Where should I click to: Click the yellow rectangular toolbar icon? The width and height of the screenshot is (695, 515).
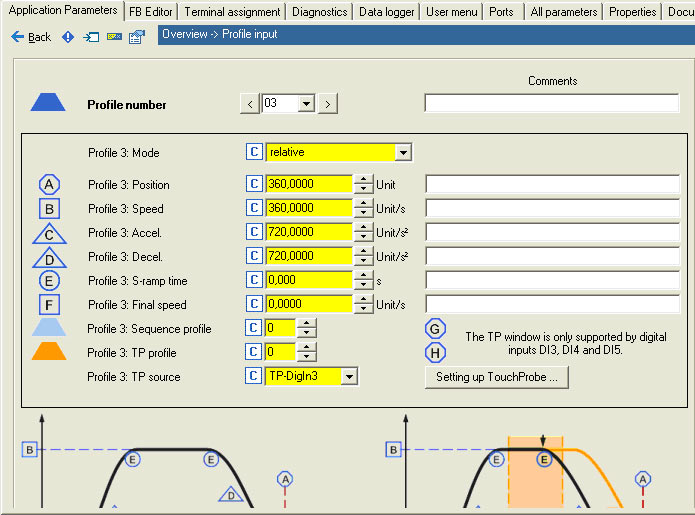coord(114,37)
